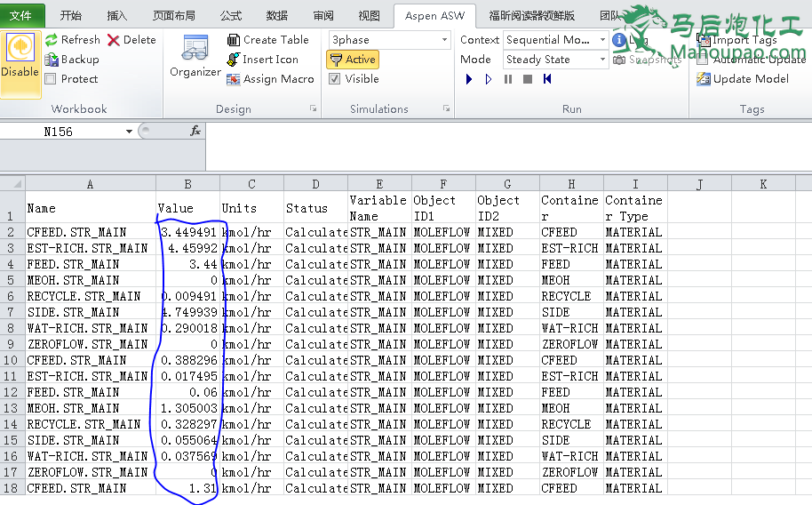The image size is (812, 505).
Task: Toggle the Visible checkbox
Action: coord(335,79)
